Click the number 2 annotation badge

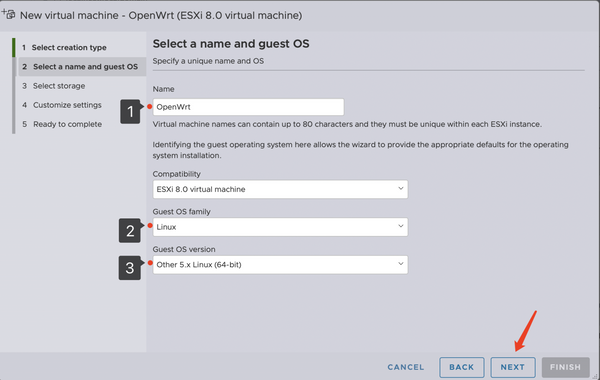tap(130, 230)
